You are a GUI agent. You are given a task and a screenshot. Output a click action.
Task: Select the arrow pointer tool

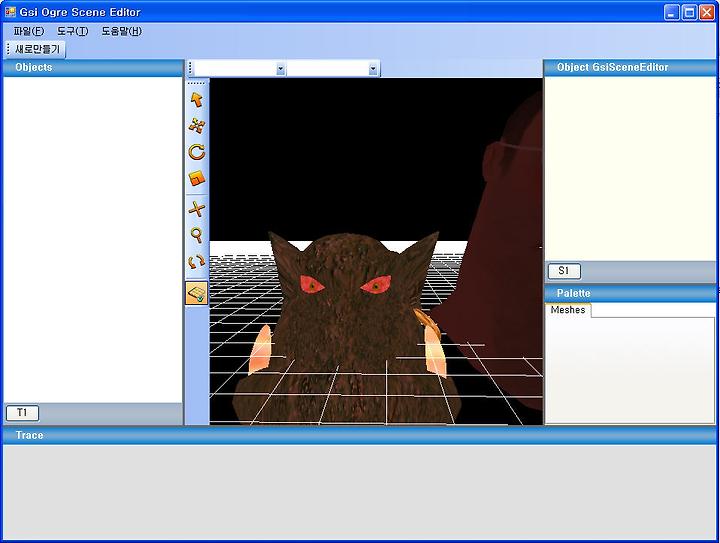click(197, 99)
